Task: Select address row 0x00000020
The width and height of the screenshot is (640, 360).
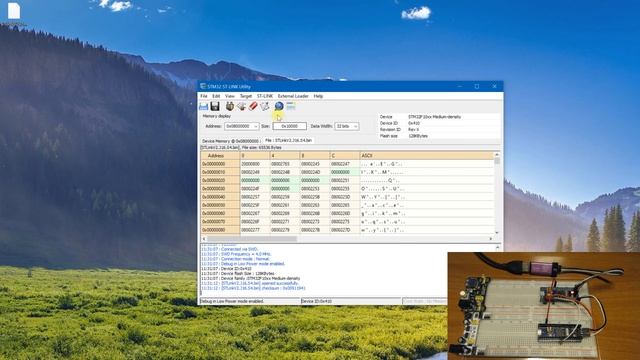Action: (220, 180)
